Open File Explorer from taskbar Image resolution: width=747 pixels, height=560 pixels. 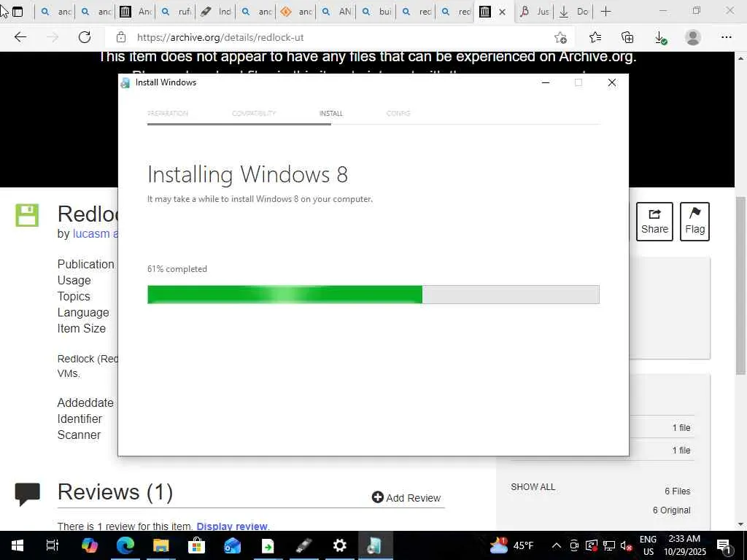click(x=161, y=545)
